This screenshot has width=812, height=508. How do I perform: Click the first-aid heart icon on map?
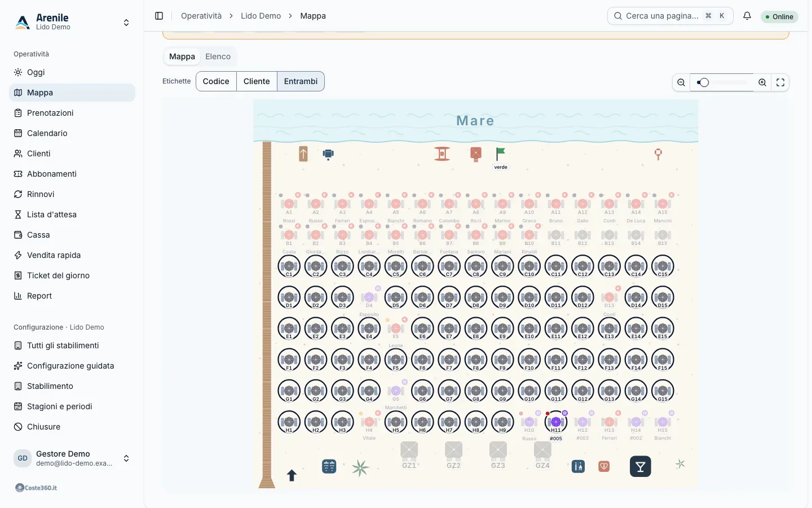604,466
